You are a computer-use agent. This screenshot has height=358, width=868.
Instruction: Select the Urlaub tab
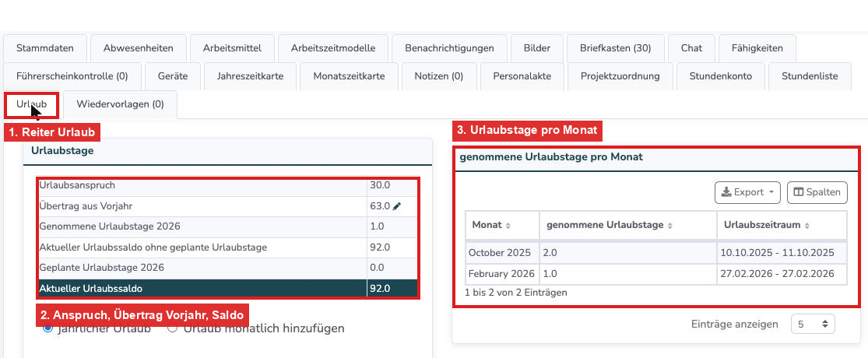pos(32,104)
